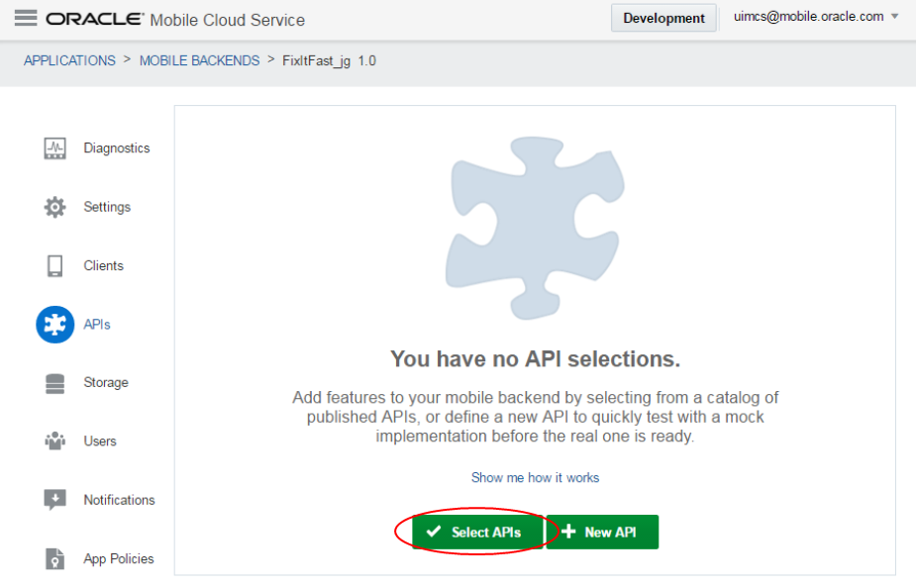Click the Development environment button
Viewport: 917px width, 588px height.
point(663,18)
